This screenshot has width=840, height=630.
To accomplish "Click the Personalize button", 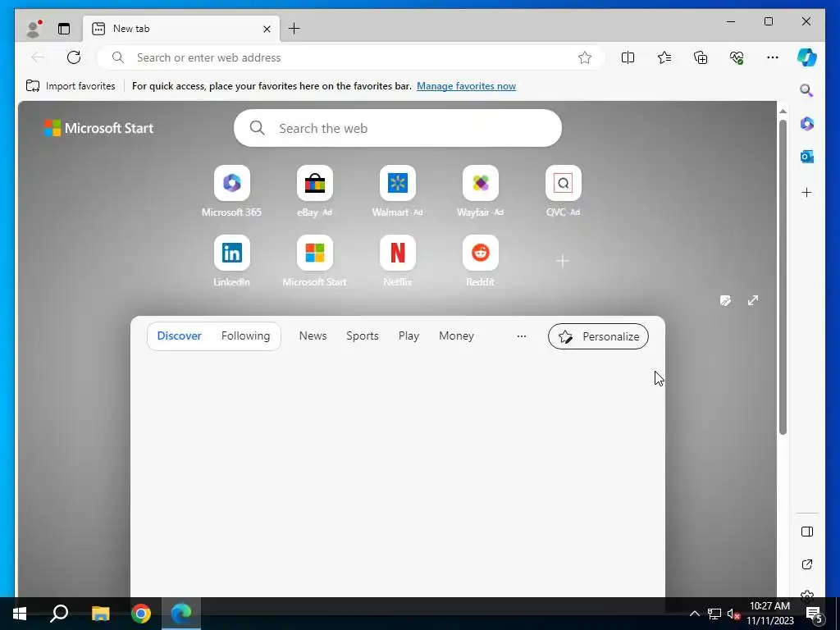I will pyautogui.click(x=598, y=336).
